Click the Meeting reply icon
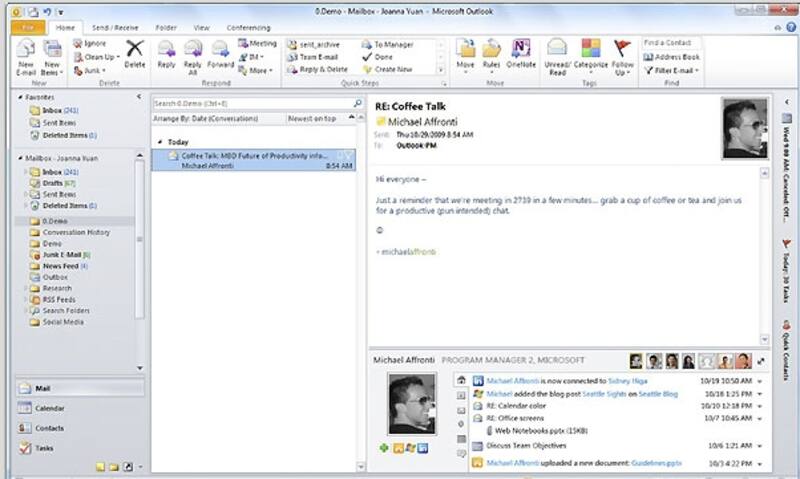This screenshot has width=800, height=479. pos(258,44)
